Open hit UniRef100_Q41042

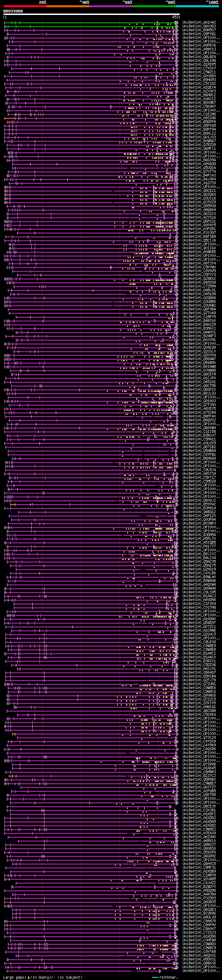point(199,23)
